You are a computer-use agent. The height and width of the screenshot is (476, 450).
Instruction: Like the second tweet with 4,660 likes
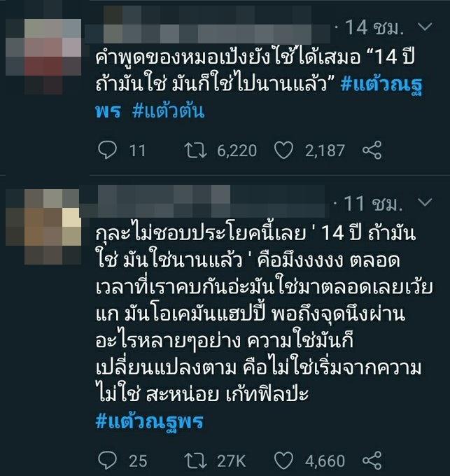283,460
